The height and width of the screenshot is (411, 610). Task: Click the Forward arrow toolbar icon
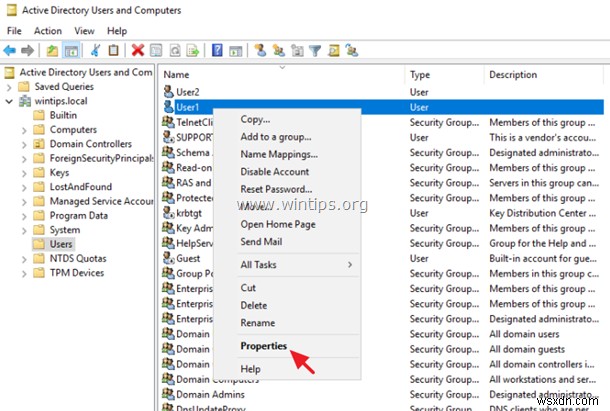coord(27,50)
